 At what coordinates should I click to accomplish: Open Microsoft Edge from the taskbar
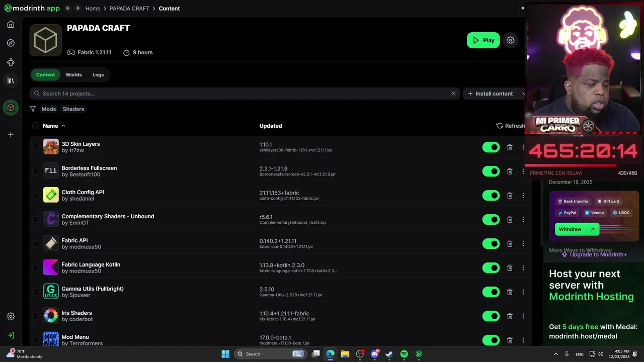point(330,354)
